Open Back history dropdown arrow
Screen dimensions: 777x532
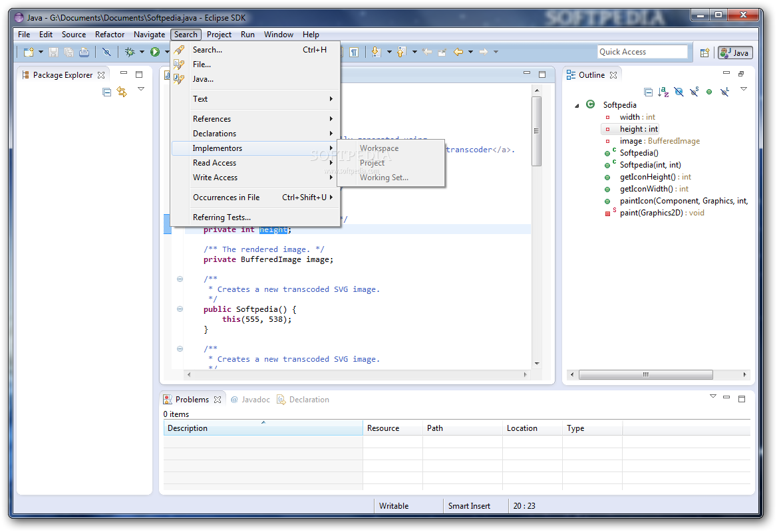click(470, 52)
